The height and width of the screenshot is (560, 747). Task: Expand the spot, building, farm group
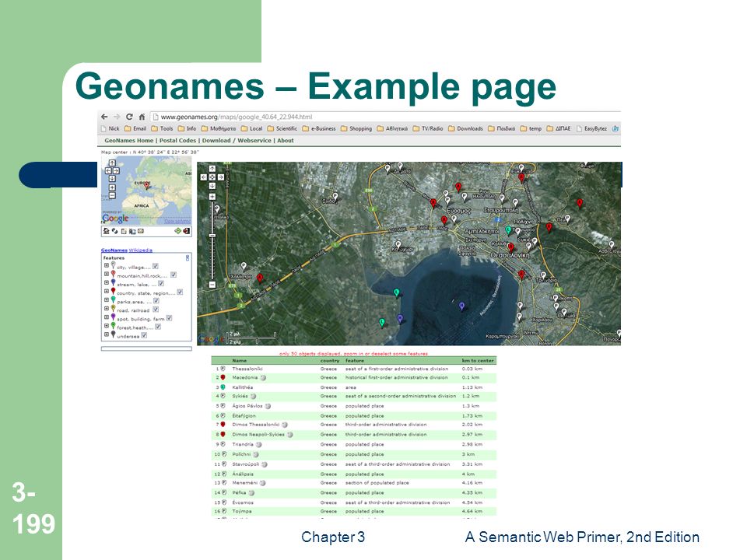click(107, 317)
